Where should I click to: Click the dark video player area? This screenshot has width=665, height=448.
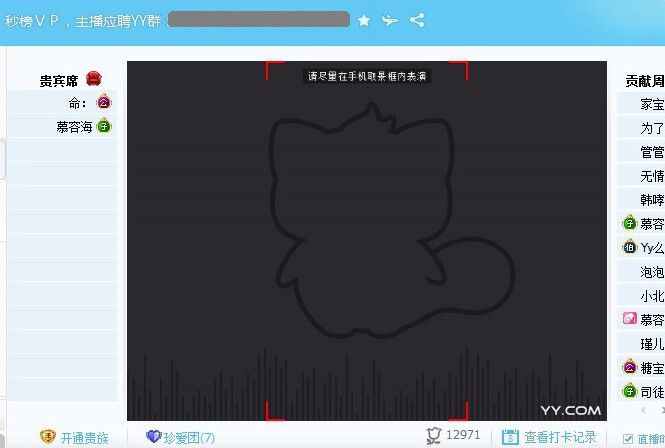[367, 241]
